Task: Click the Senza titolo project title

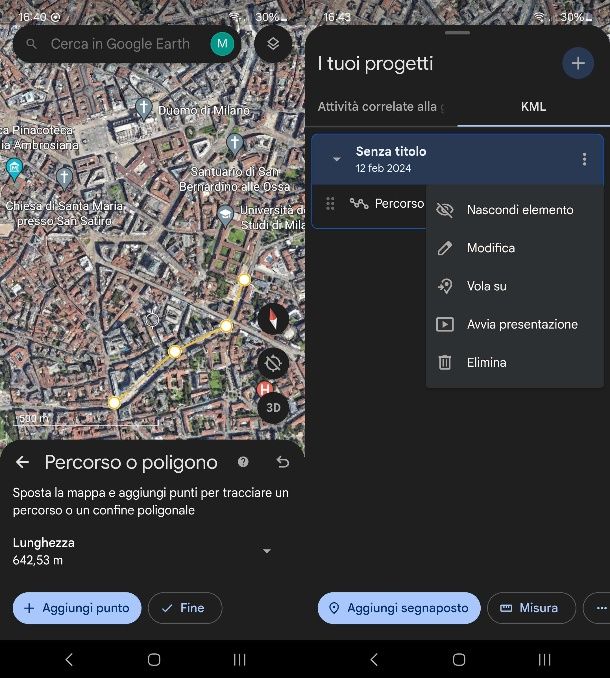Action: [391, 151]
